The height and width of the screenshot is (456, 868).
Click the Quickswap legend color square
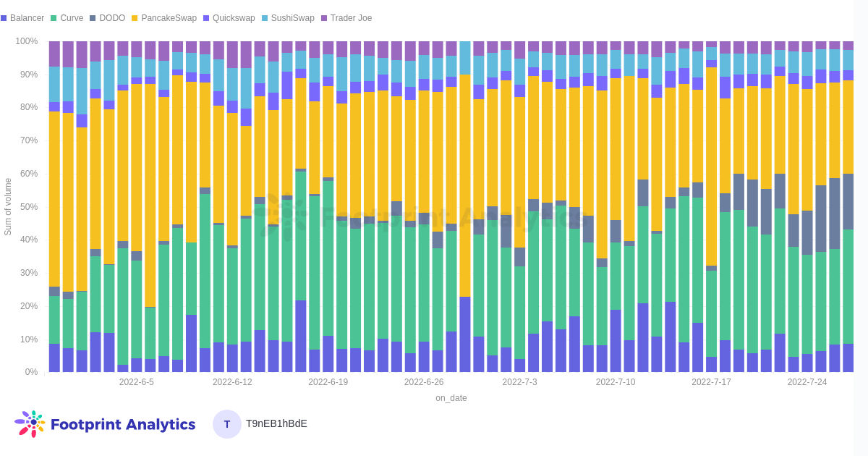tap(205, 18)
